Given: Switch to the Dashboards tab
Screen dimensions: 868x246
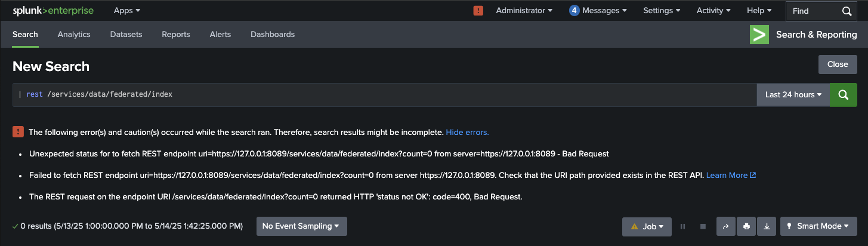Looking at the screenshot, I should point(273,35).
